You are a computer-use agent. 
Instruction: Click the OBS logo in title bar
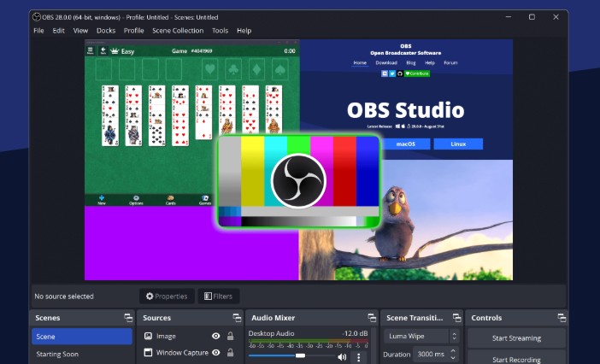[37, 17]
